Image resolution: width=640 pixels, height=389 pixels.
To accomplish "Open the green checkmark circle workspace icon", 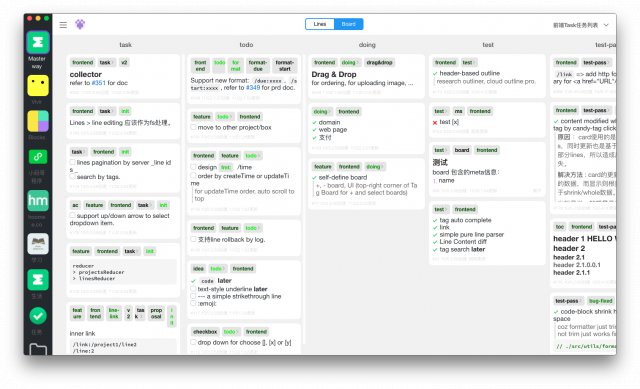I will 38,316.
